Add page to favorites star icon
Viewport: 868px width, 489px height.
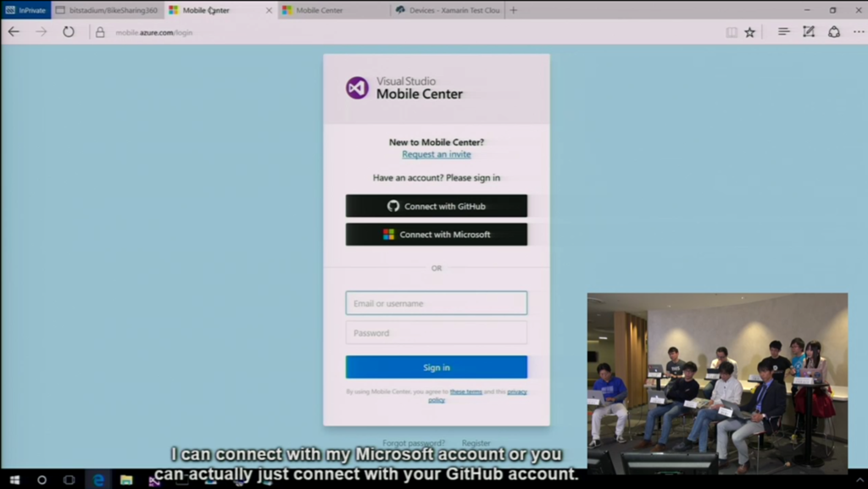tap(749, 33)
